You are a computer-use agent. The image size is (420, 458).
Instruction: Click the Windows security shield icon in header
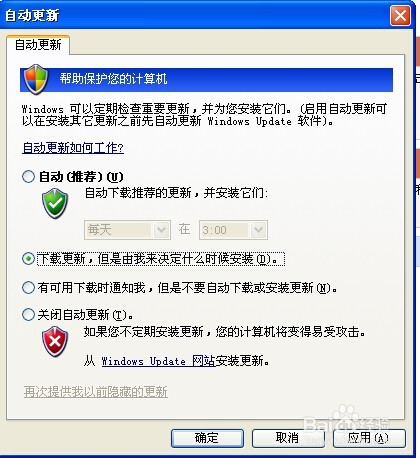[36, 79]
